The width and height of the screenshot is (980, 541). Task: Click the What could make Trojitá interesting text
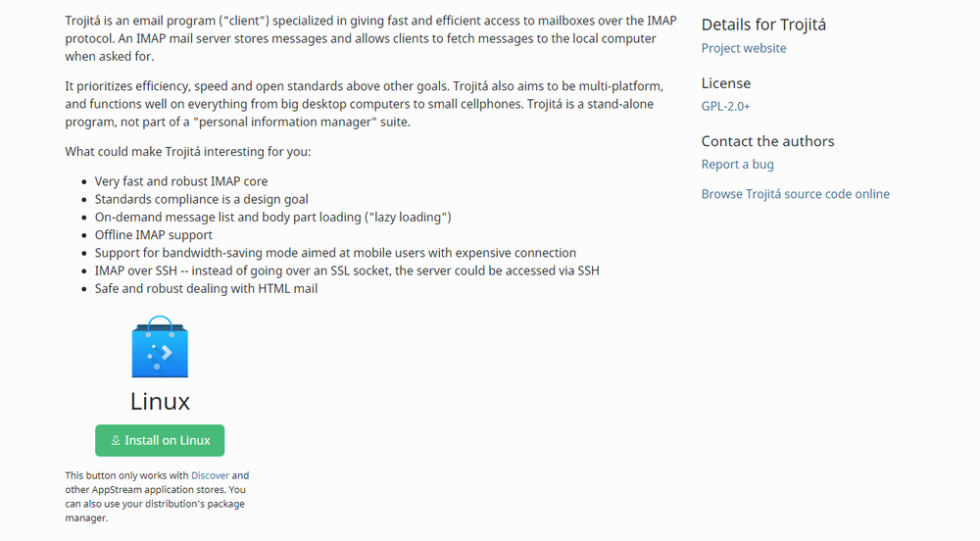[187, 152]
